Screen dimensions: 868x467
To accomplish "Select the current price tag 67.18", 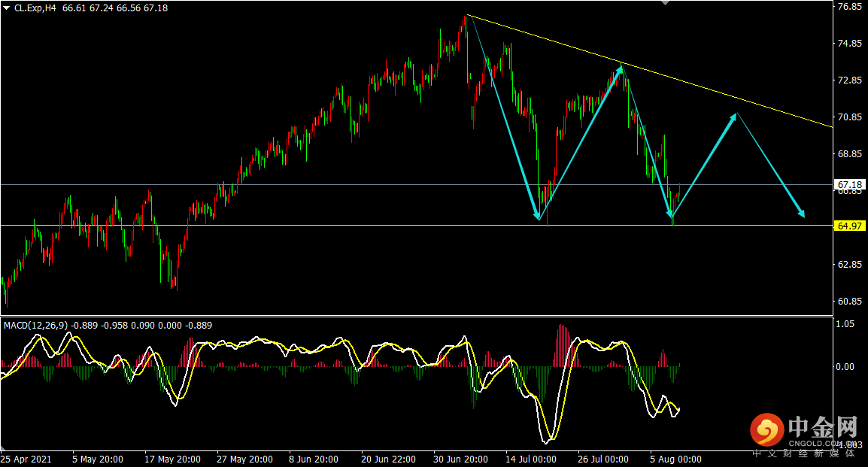I will click(x=849, y=185).
